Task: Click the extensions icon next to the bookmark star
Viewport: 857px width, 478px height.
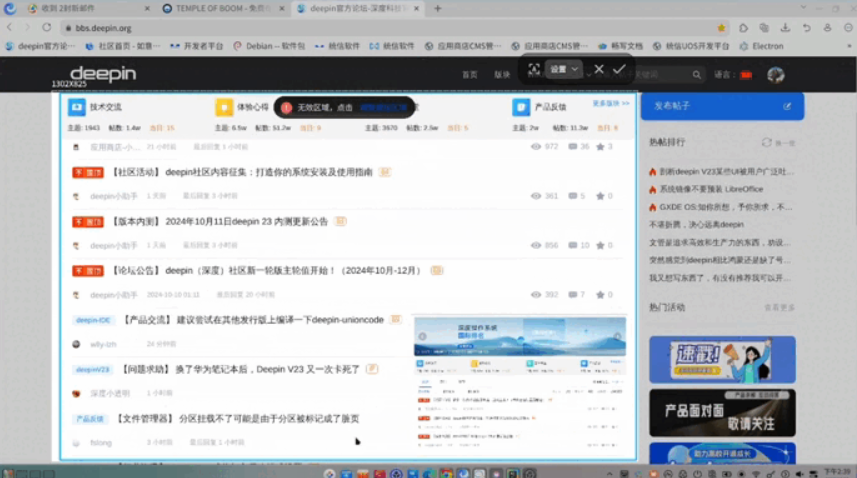Action: tap(743, 27)
